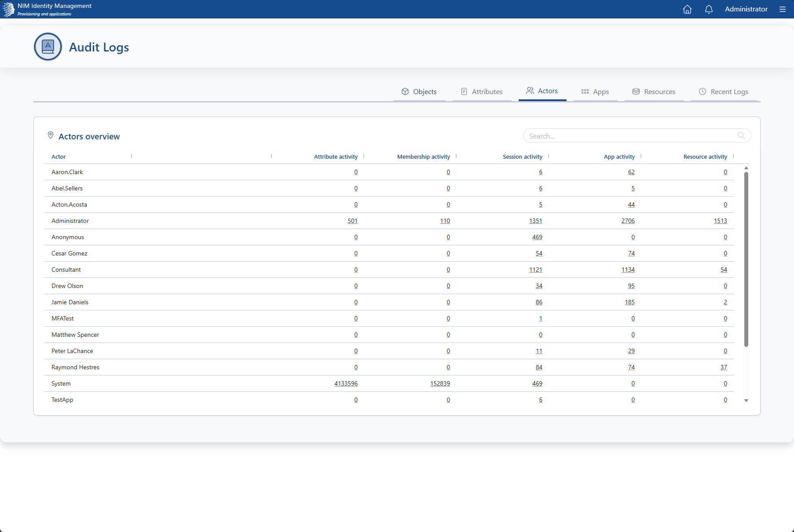
Task: Sort by Attribute activity column
Action: (336, 157)
